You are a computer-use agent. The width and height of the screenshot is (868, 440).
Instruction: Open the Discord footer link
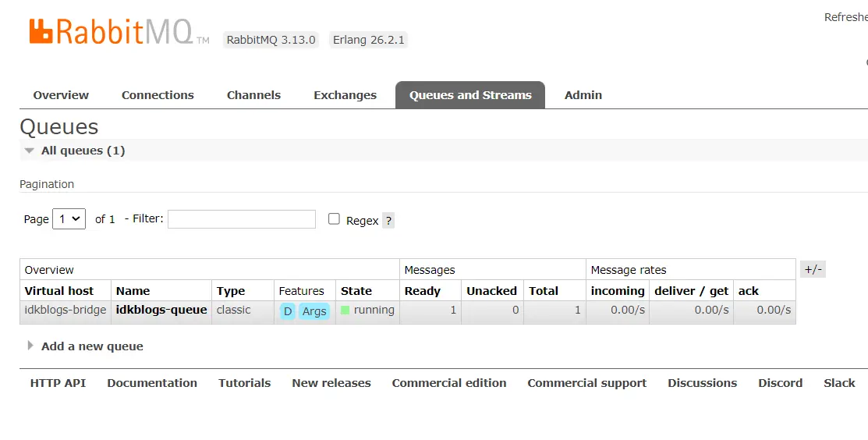click(x=781, y=383)
